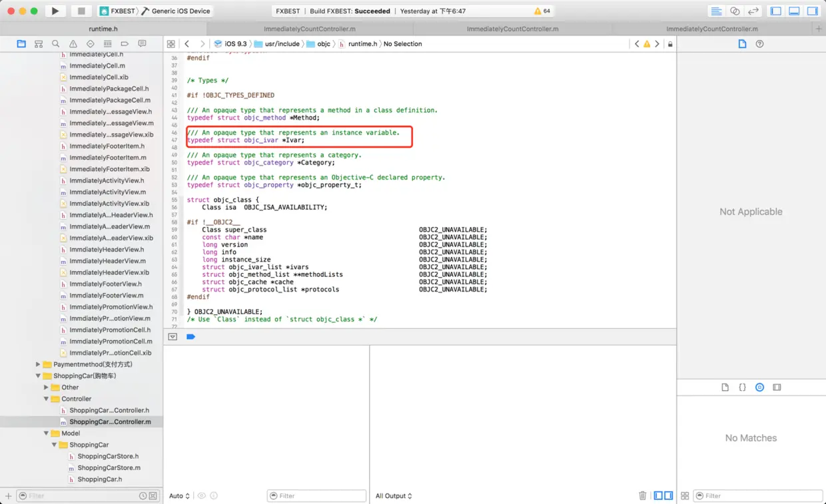The image size is (826, 504).
Task: Select the Standard editor
Action: coord(716,11)
